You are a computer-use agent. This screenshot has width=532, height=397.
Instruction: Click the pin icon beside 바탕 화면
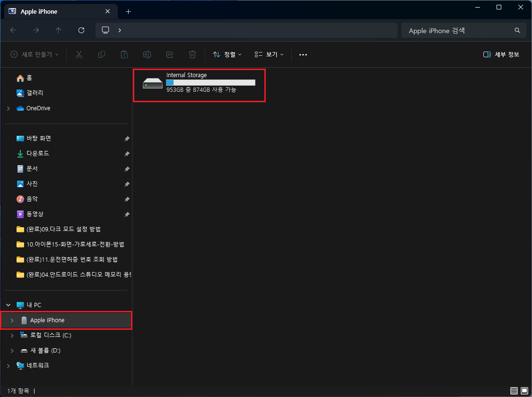pyautogui.click(x=127, y=139)
